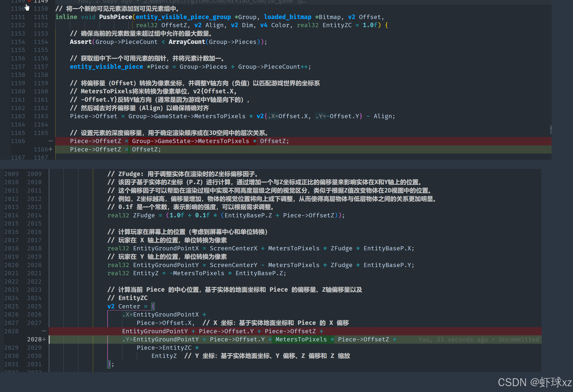Image resolution: width=573 pixels, height=392 pixels.
Task: Click the inline keyword on line 1151
Action: coord(66,17)
